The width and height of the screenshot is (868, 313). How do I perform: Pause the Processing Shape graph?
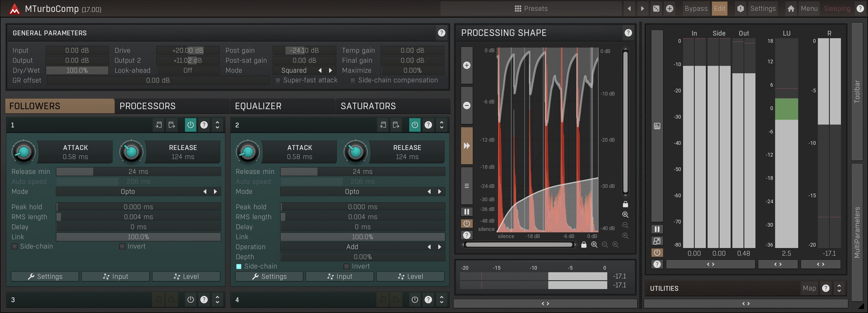467,212
